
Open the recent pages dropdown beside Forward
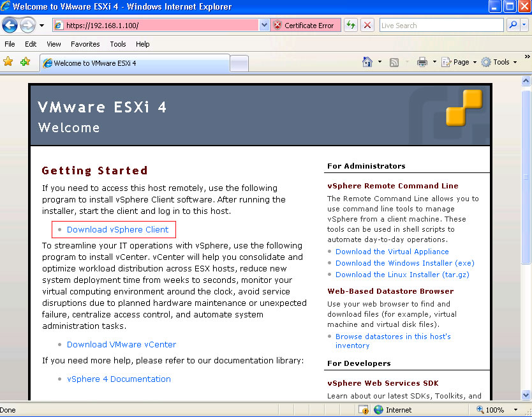tap(41, 26)
